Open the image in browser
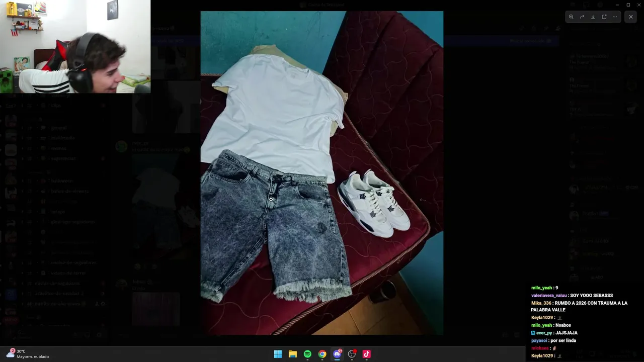The width and height of the screenshot is (644, 362). pyautogui.click(x=604, y=17)
